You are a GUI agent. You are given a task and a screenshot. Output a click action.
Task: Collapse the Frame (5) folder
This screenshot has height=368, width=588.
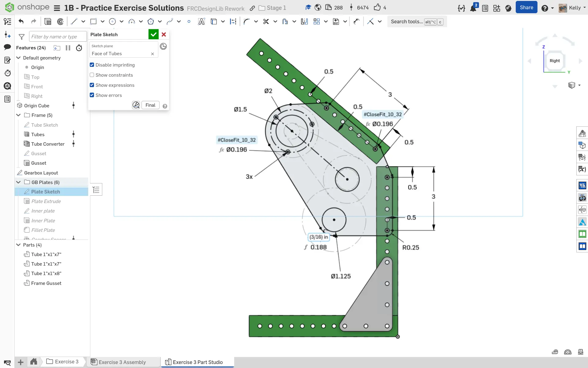18,115
